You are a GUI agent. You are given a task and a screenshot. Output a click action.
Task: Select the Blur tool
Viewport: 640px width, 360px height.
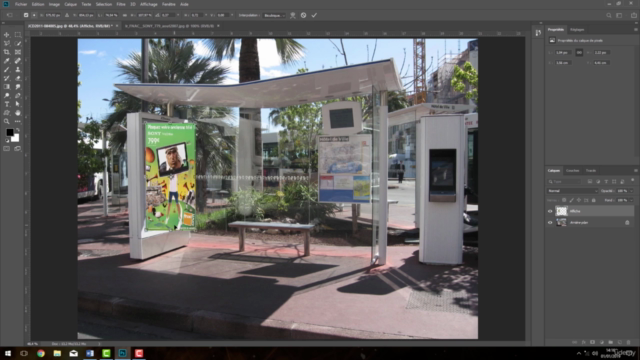point(18,87)
